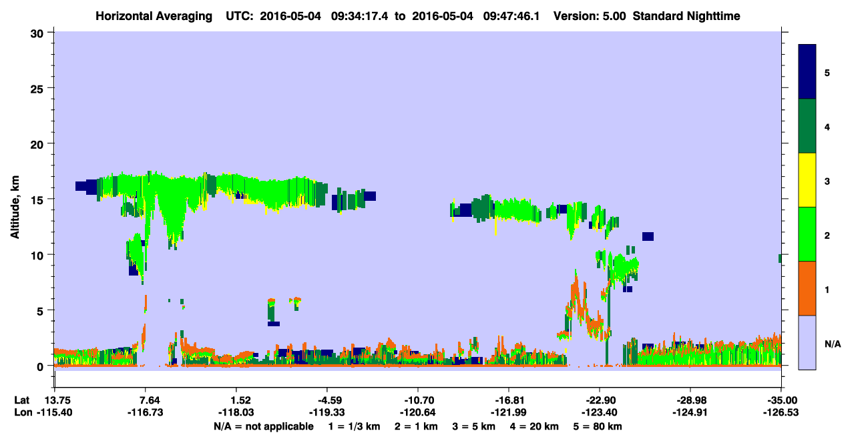Click longitude value '-116.73'

click(145, 412)
